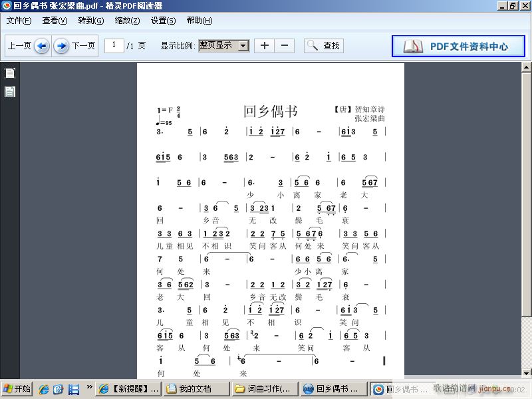Go to previous page with left arrow
The image size is (532, 399).
pos(42,46)
